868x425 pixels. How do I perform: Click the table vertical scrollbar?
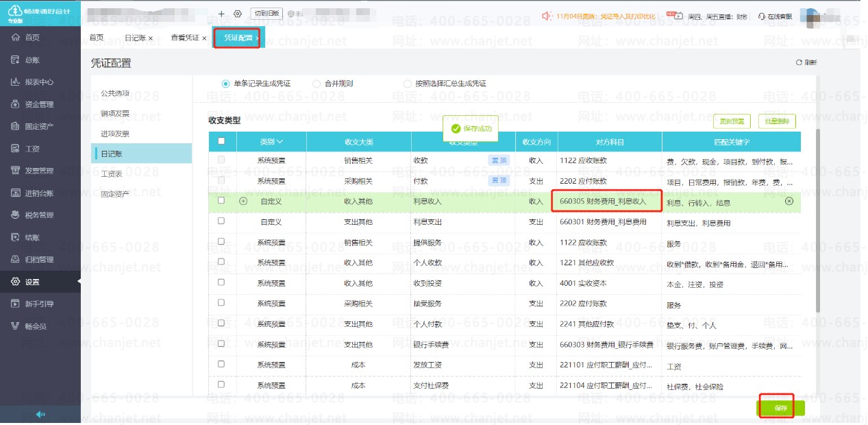pyautogui.click(x=817, y=219)
